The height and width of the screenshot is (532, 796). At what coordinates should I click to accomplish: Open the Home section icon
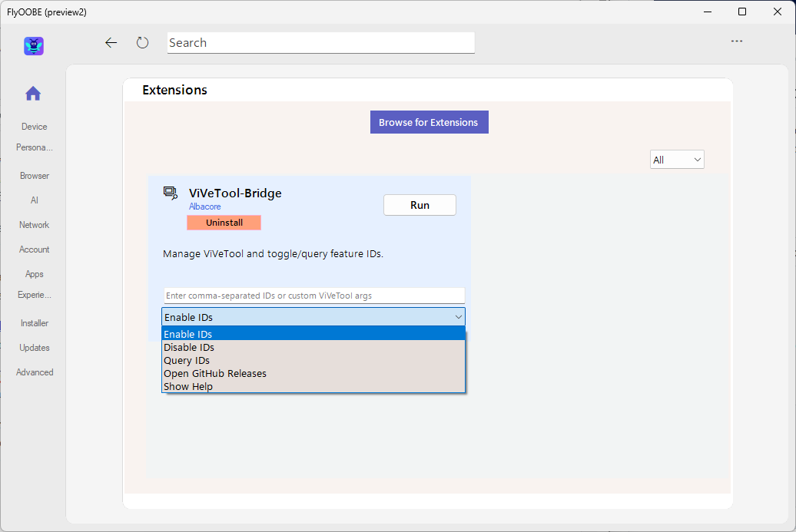[33, 93]
